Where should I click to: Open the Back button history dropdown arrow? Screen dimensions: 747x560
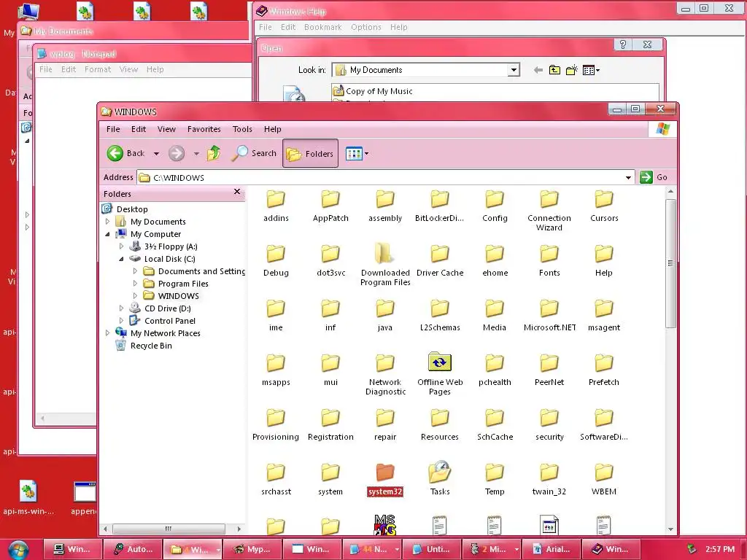(x=156, y=154)
